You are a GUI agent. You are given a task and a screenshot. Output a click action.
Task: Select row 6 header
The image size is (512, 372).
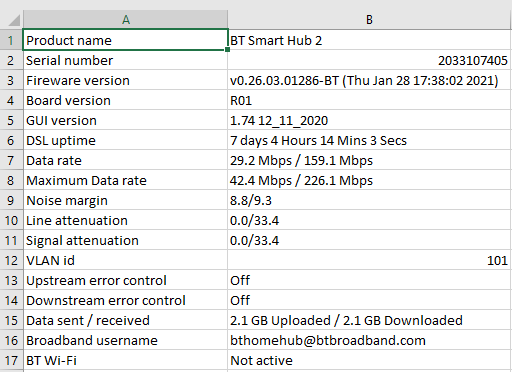tap(11, 140)
